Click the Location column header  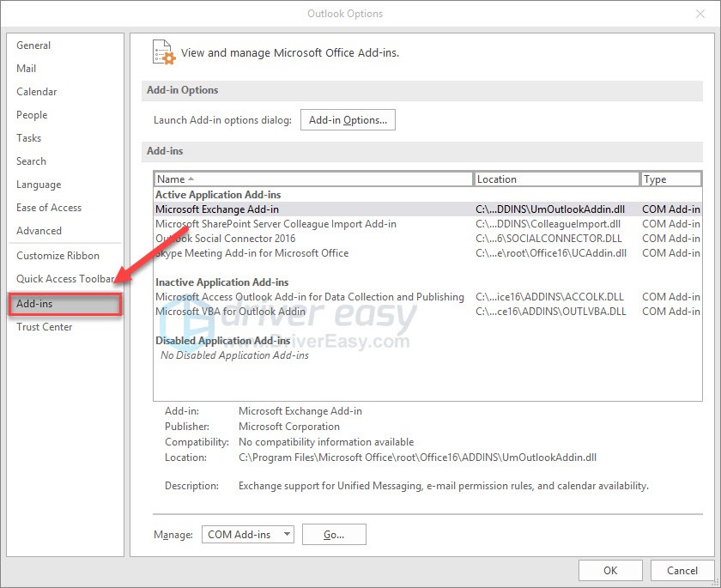tap(557, 179)
